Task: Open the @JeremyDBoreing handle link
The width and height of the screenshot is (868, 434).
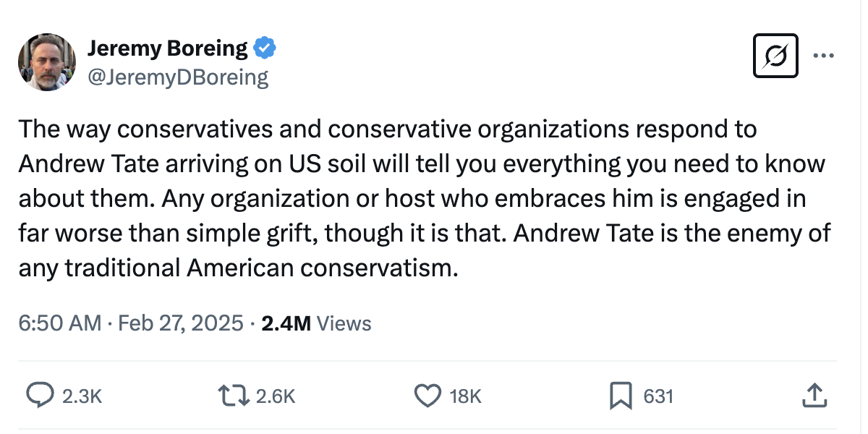Action: pyautogui.click(x=178, y=77)
